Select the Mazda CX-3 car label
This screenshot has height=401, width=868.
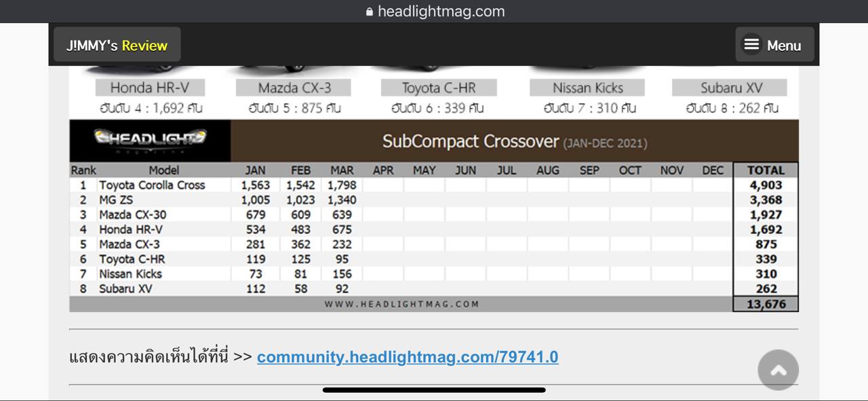point(294,88)
